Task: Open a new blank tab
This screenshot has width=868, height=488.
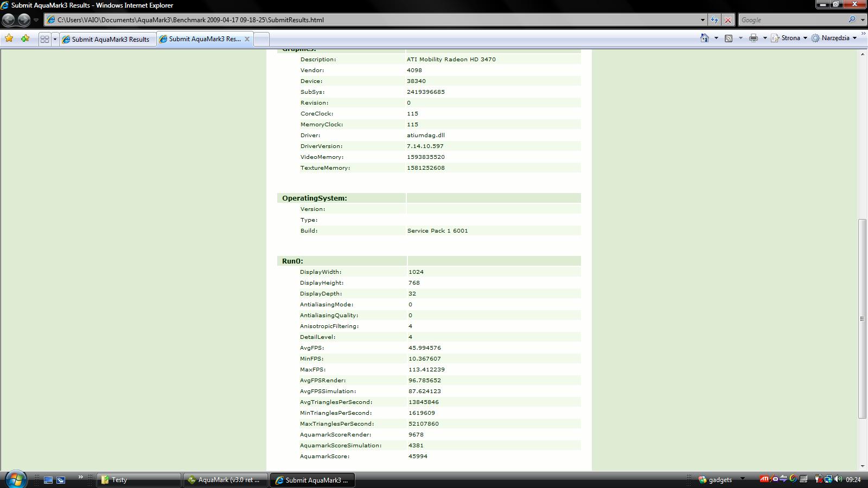Action: (x=261, y=39)
